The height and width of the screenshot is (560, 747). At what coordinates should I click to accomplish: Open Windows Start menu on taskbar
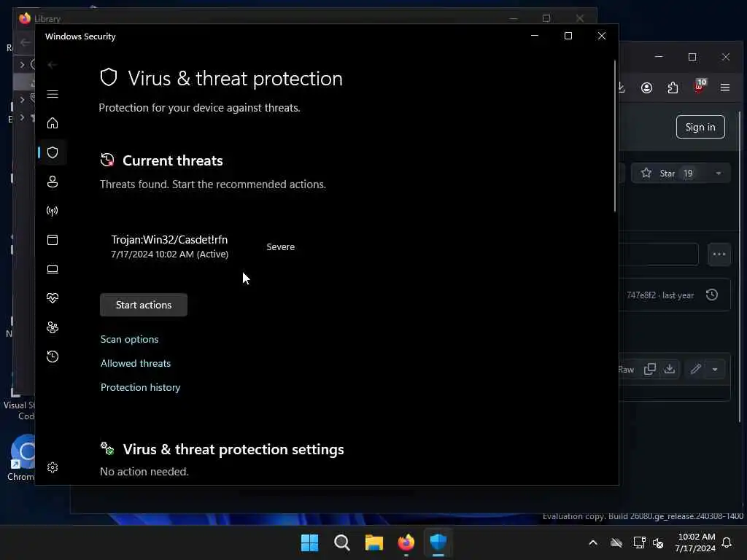309,542
